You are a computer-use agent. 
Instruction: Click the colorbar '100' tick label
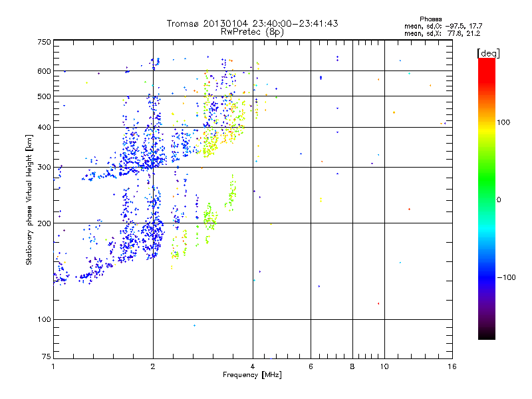click(x=503, y=122)
